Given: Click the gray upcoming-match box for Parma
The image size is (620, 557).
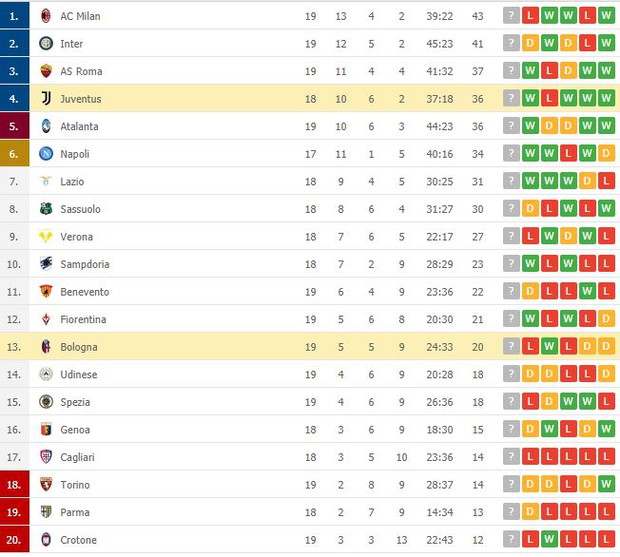Looking at the screenshot, I should tap(511, 512).
